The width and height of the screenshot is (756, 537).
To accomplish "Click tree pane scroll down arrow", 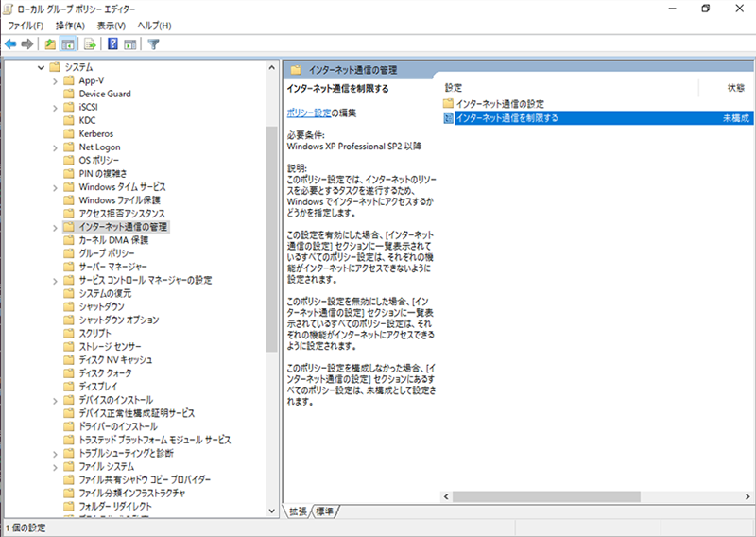I will click(x=272, y=511).
